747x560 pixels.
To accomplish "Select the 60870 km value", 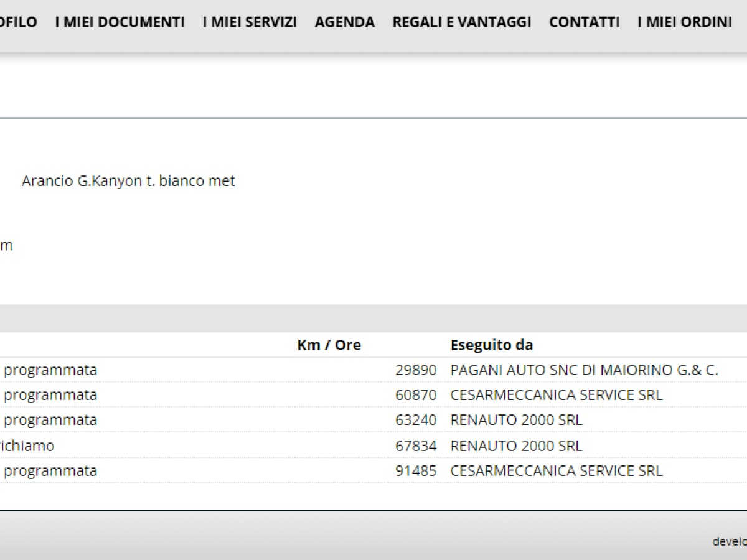I will click(416, 395).
